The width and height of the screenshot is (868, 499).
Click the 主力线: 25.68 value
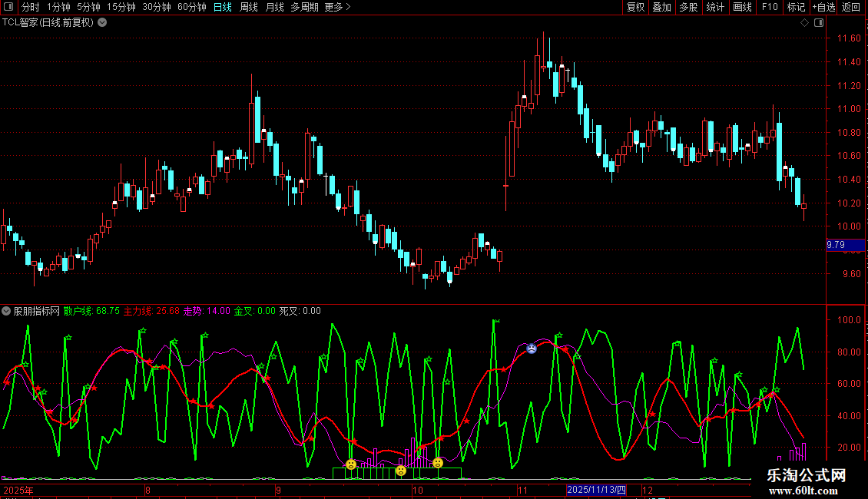(x=151, y=311)
